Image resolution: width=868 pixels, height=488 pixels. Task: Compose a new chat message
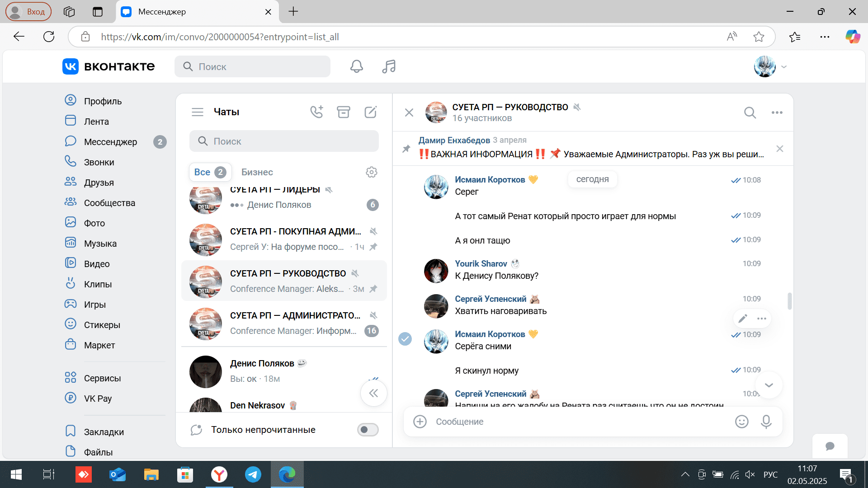(x=371, y=112)
